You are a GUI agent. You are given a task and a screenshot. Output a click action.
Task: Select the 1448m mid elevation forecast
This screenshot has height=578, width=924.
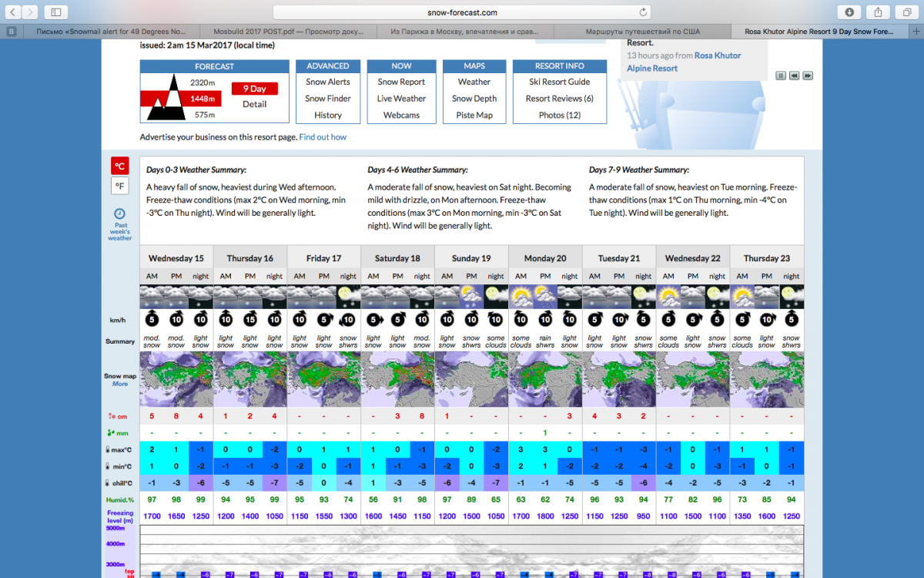coord(203,99)
